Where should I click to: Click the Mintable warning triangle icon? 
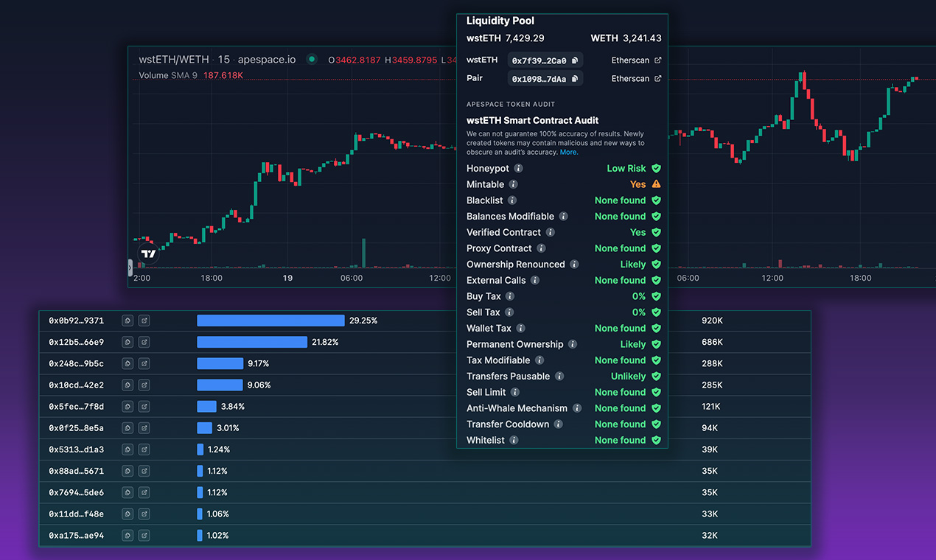656,184
